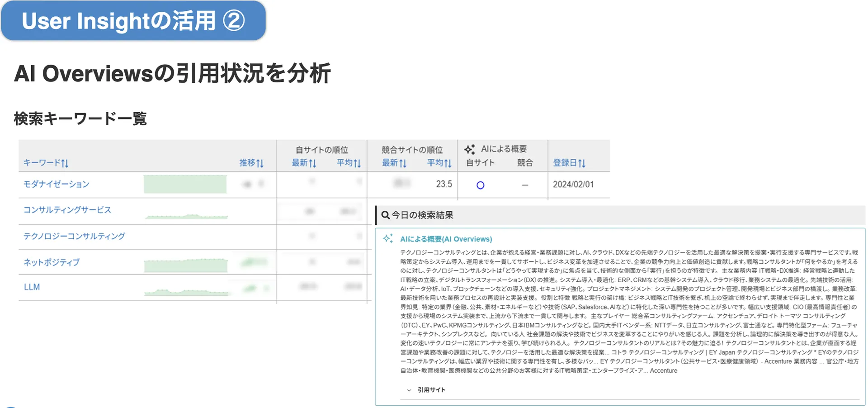Click the AIによる概要(AI Overviews) heading
The width and height of the screenshot is (868, 408).
click(x=446, y=239)
